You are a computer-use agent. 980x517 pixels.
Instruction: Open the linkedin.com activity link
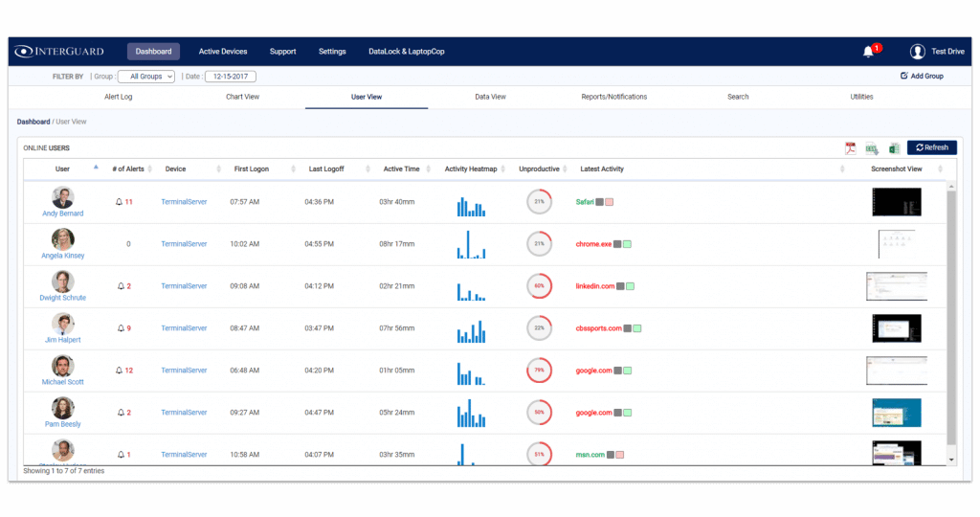click(594, 286)
